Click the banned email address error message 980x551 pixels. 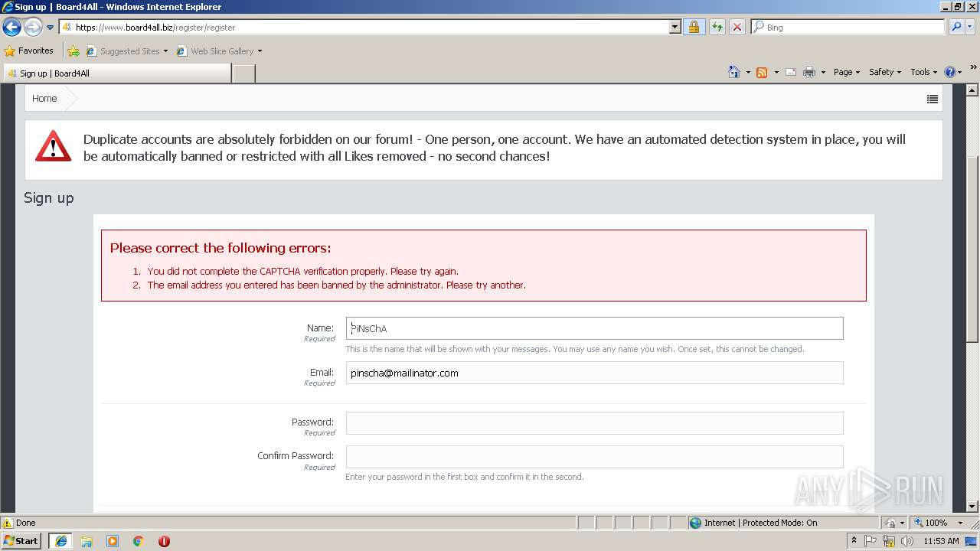(x=337, y=285)
